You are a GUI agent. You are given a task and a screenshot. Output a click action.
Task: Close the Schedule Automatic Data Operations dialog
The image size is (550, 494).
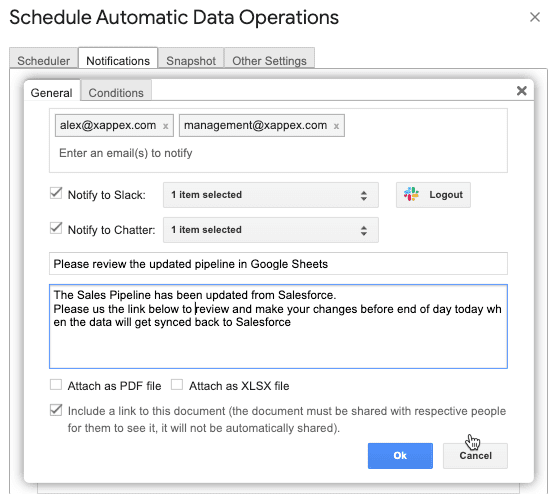tap(535, 17)
